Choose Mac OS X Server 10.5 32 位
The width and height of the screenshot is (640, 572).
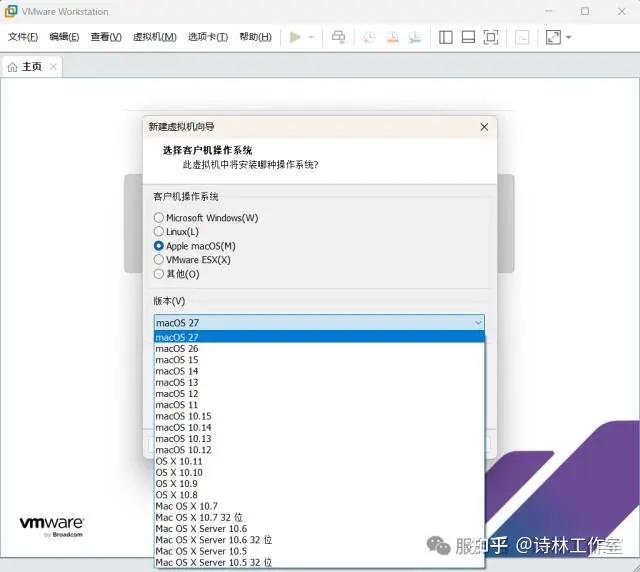(319, 562)
